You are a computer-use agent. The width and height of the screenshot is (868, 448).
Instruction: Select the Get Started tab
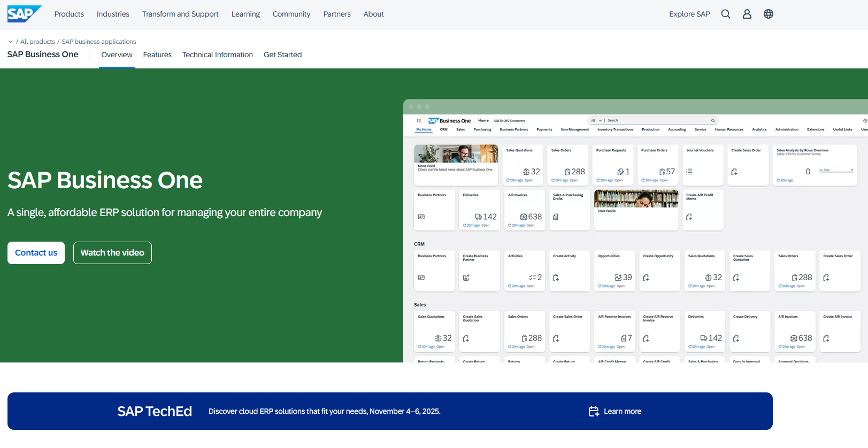pyautogui.click(x=282, y=55)
